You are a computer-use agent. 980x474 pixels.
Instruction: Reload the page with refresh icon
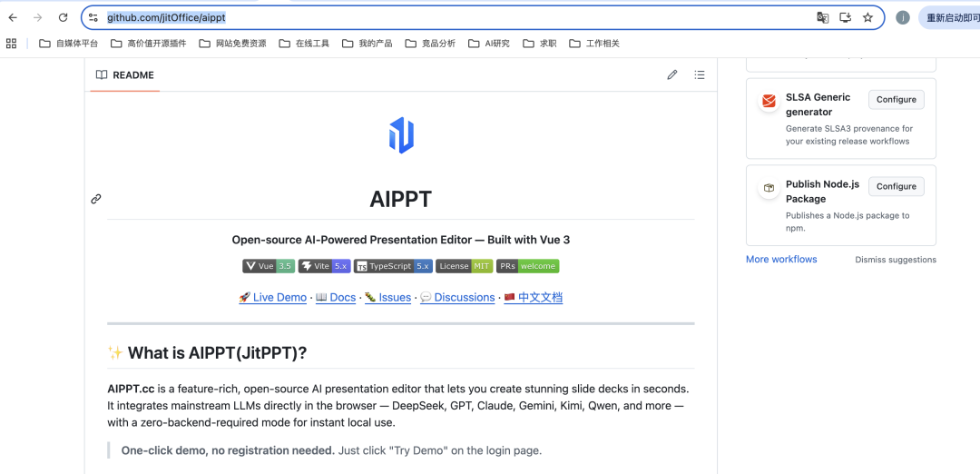(63, 17)
